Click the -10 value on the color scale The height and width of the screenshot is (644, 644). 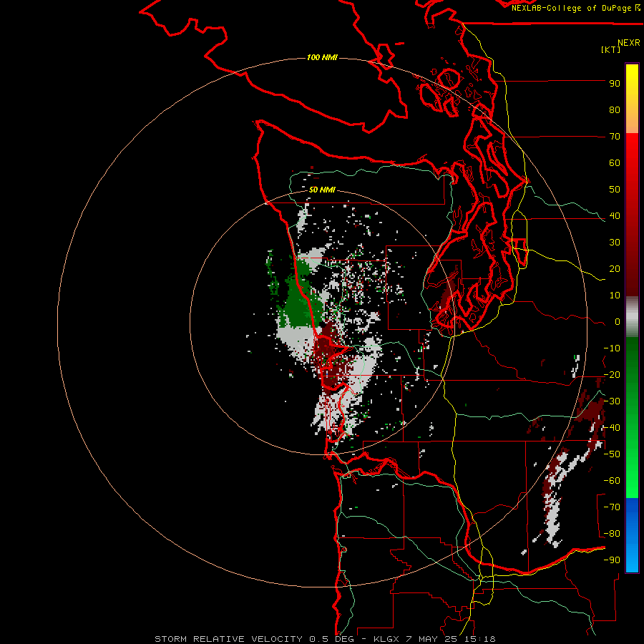point(612,348)
